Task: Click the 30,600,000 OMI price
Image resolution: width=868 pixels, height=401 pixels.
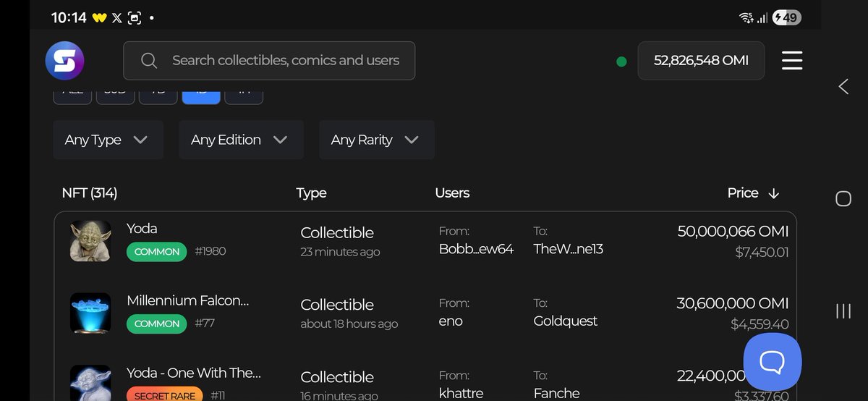Action: point(733,303)
